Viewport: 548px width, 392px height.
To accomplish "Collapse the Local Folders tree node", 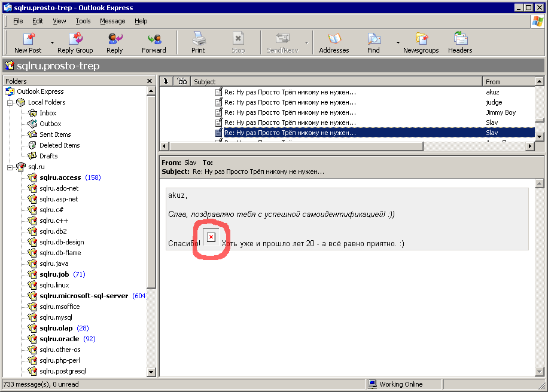I will point(10,102).
